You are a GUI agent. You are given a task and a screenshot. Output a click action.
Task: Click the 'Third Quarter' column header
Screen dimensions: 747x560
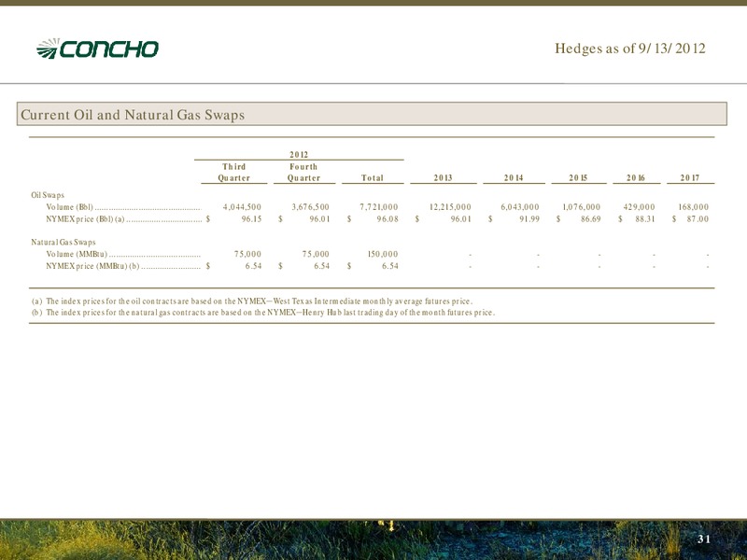coord(233,173)
